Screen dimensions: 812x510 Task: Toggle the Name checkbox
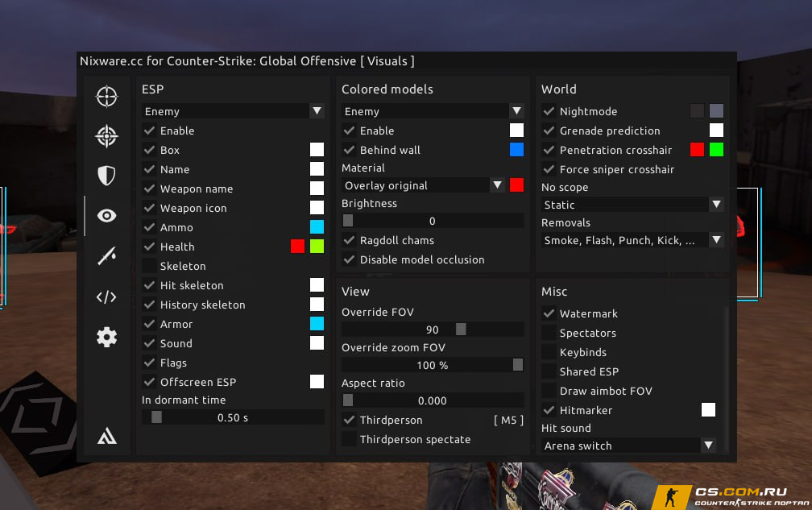[149, 169]
